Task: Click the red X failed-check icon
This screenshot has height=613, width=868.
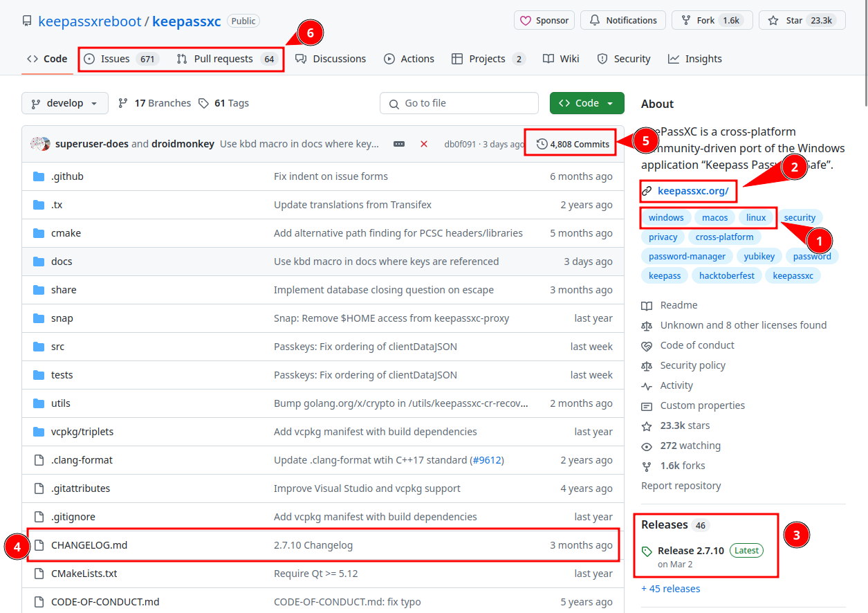Action: click(x=423, y=143)
